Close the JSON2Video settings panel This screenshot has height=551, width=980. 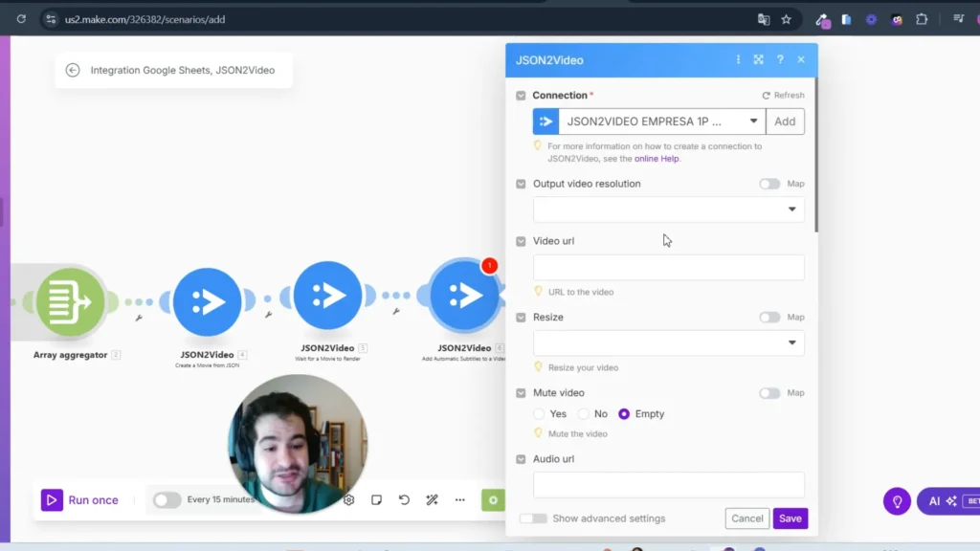pyautogui.click(x=801, y=59)
